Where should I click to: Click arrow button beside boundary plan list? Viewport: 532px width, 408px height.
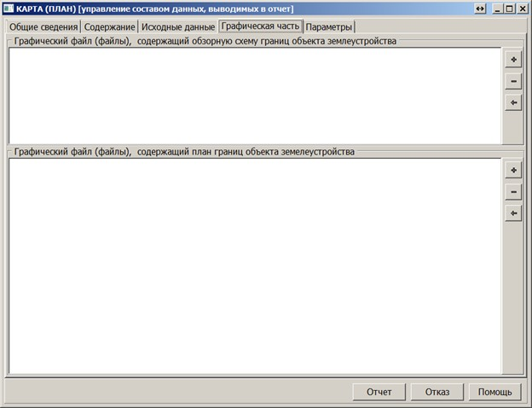tap(513, 213)
